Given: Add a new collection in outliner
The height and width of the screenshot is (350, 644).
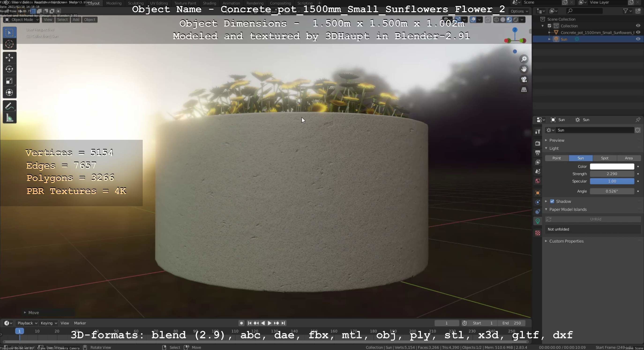Looking at the screenshot, I should pyautogui.click(x=638, y=11).
